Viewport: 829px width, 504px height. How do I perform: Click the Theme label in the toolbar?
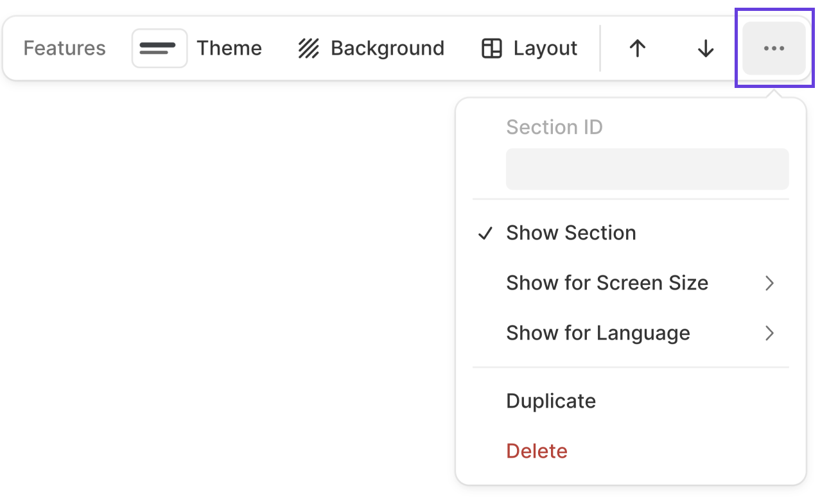(229, 48)
